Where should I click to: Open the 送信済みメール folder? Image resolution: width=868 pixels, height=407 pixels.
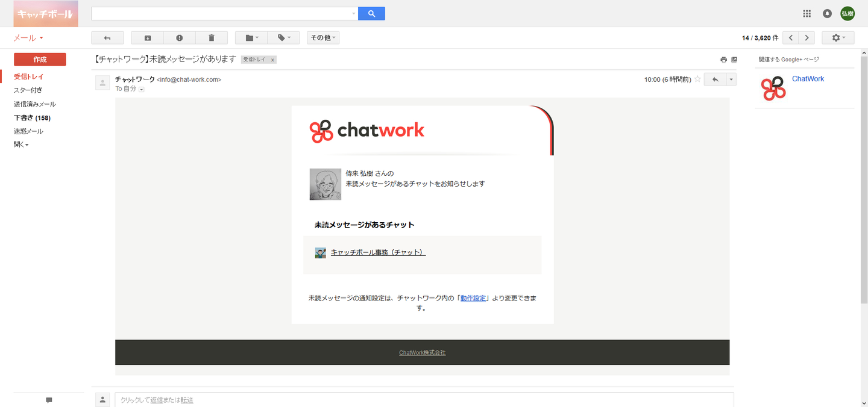tap(35, 104)
